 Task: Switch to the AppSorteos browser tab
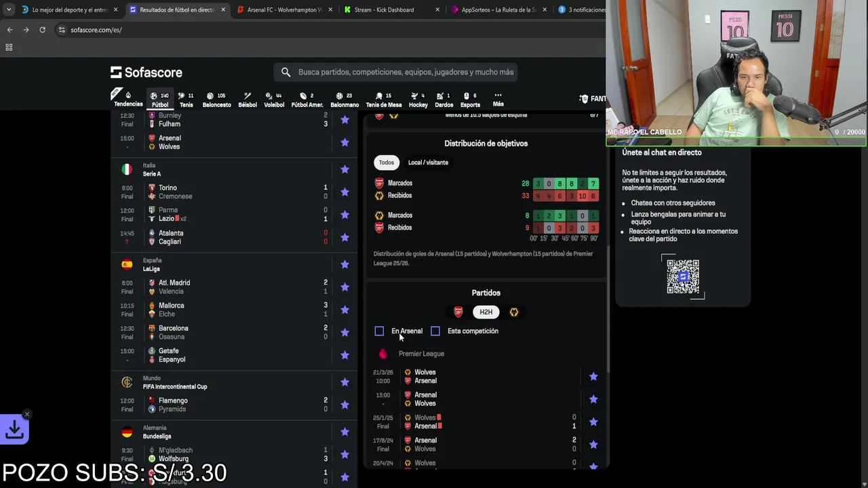click(498, 9)
